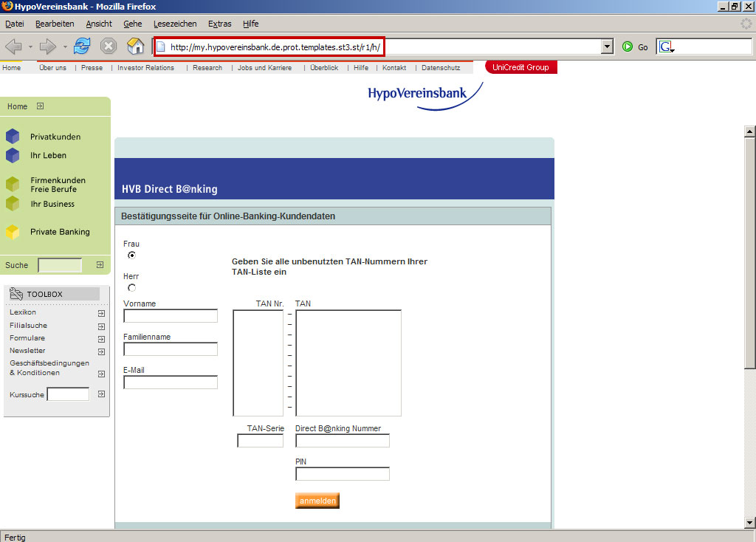This screenshot has width=756, height=542.
Task: Click arrow icon beside Lexikon
Action: point(101,313)
